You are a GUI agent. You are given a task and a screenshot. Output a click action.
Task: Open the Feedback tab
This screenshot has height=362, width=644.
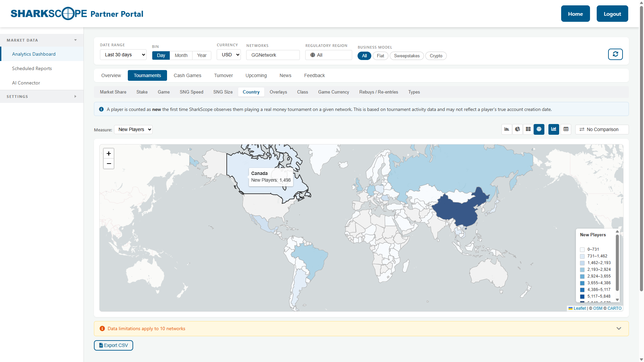coord(315,75)
